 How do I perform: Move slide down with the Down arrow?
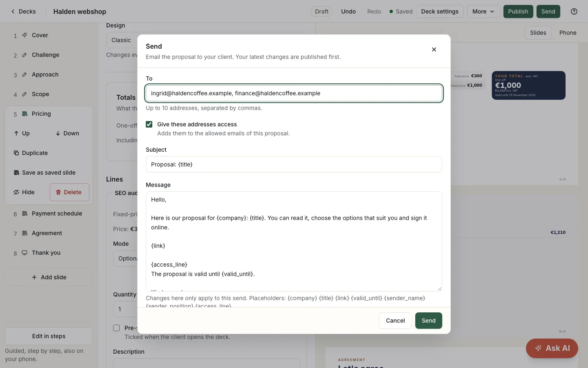tap(67, 133)
